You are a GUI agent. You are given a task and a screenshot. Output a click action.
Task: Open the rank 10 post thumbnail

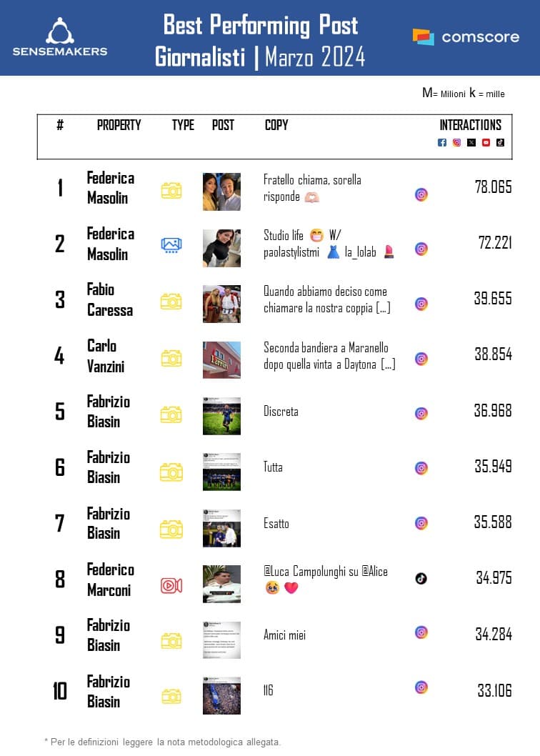click(221, 695)
